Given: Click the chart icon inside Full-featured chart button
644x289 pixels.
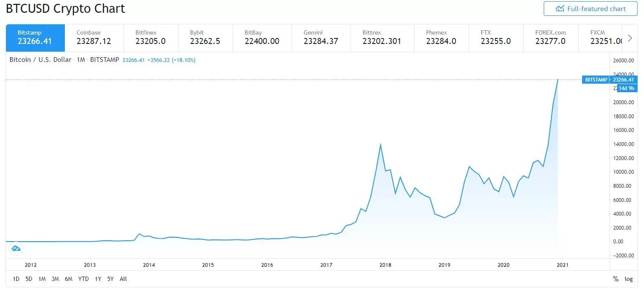Looking at the screenshot, I should (x=560, y=9).
